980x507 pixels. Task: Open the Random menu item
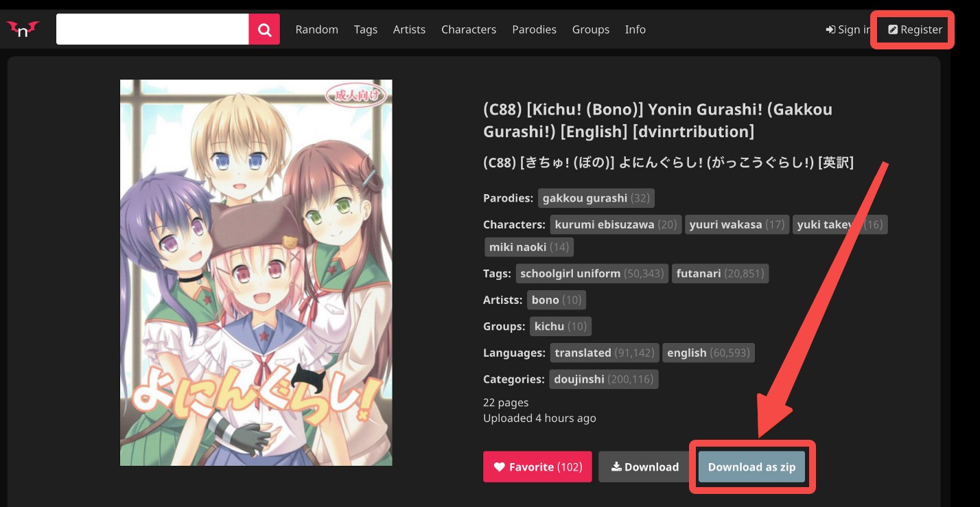(316, 30)
